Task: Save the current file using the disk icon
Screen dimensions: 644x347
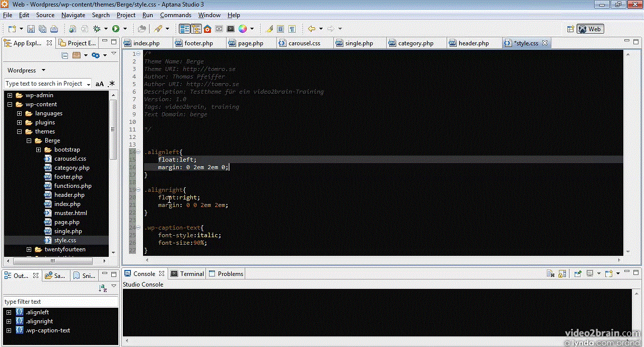Action: (31, 29)
